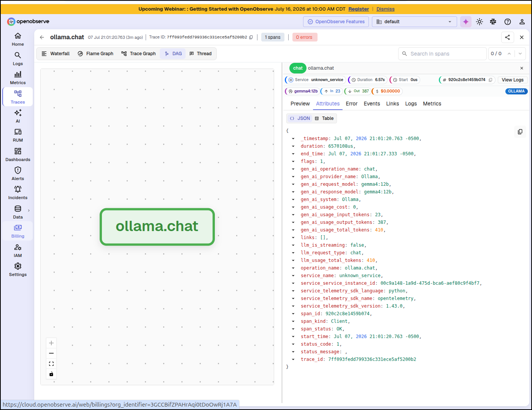Click the share trace icon
The width and height of the screenshot is (532, 410).
508,37
